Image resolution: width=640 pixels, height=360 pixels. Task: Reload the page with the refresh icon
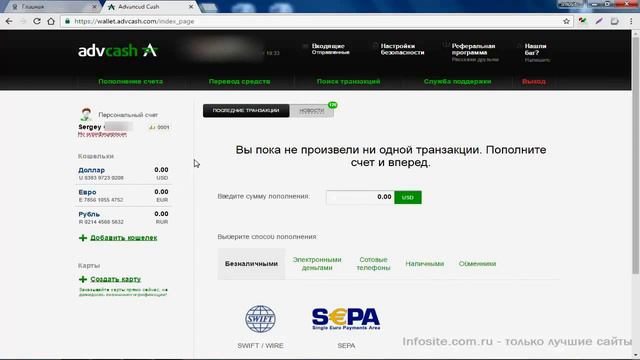point(37,21)
